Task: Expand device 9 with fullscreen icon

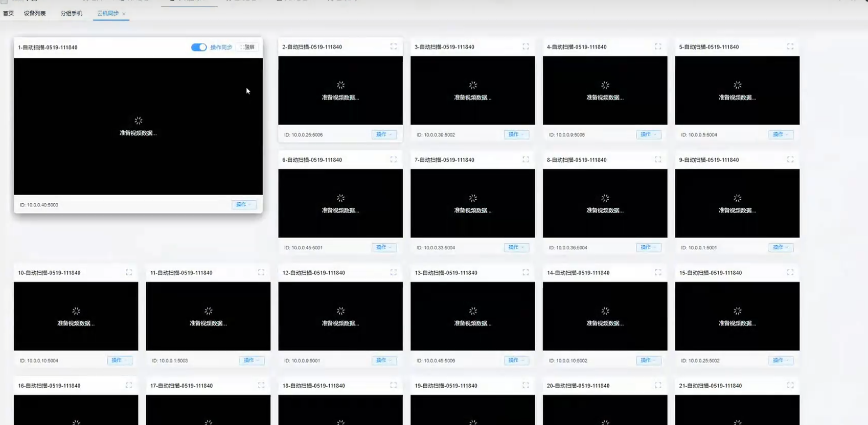Action: tap(790, 159)
